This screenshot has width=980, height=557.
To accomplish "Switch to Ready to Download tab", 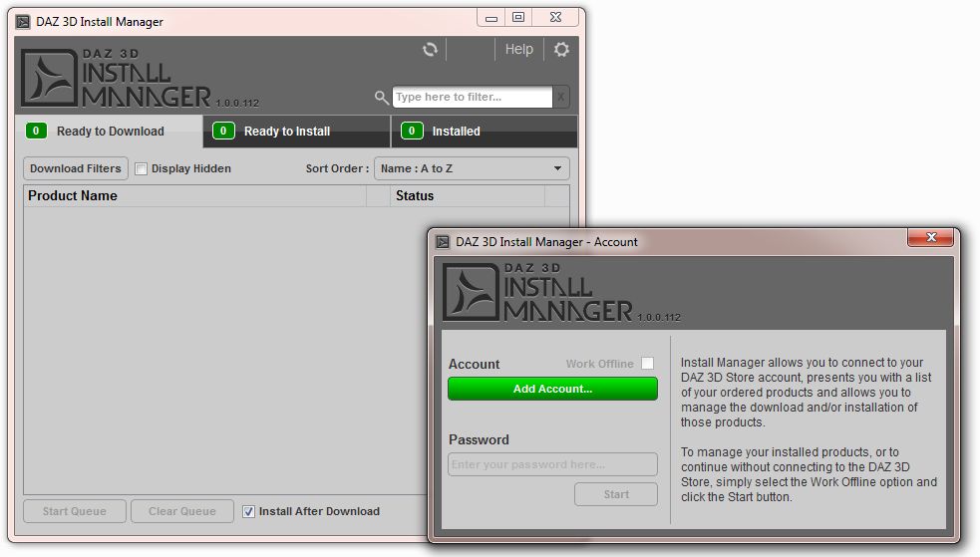I will [110, 132].
